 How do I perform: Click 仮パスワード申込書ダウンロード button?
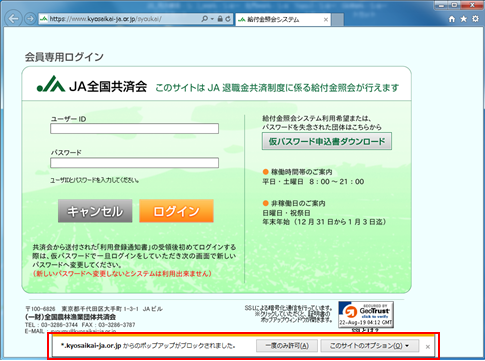[327, 141]
